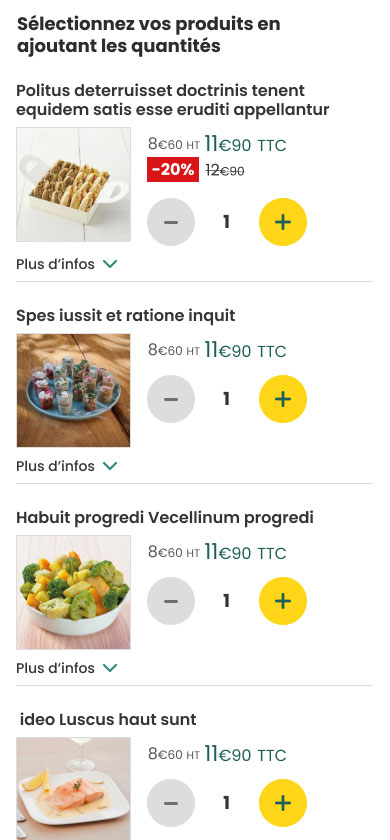
Task: Expand Plus d'infos under Spes iussit product
Action: [66, 466]
